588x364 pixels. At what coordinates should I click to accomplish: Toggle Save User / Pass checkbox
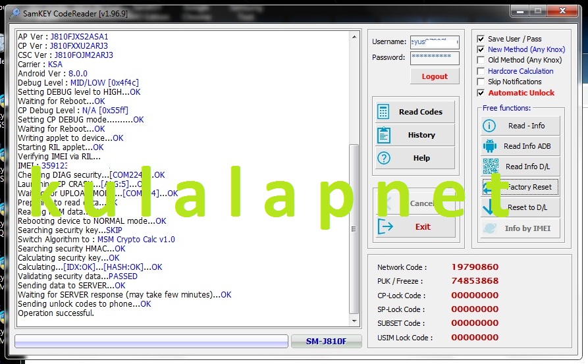(x=481, y=39)
